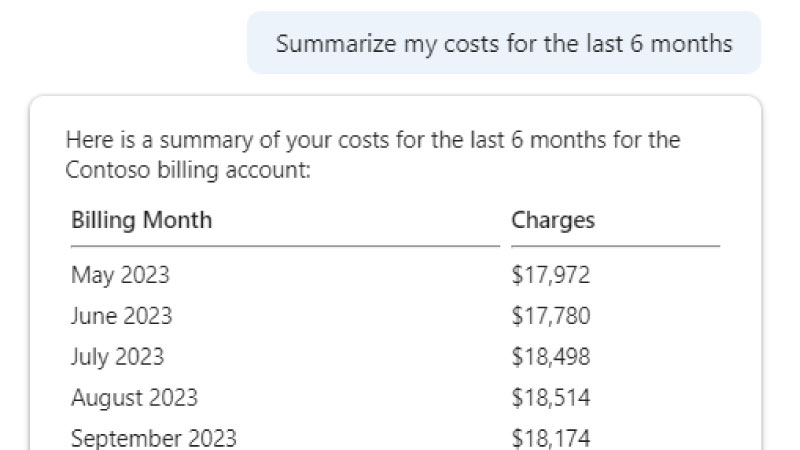800x450 pixels.
Task: Click the word 'costs' in the response summary
Action: [x=363, y=140]
